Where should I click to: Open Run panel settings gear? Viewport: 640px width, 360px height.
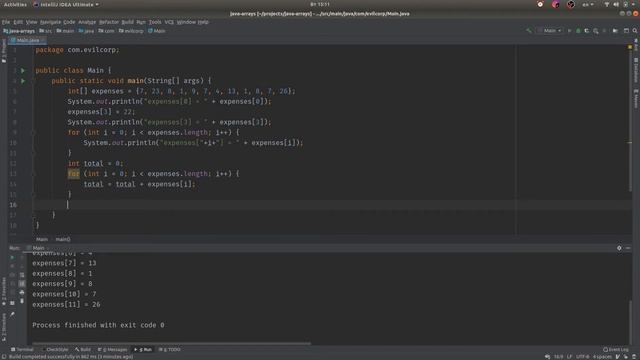click(619, 248)
